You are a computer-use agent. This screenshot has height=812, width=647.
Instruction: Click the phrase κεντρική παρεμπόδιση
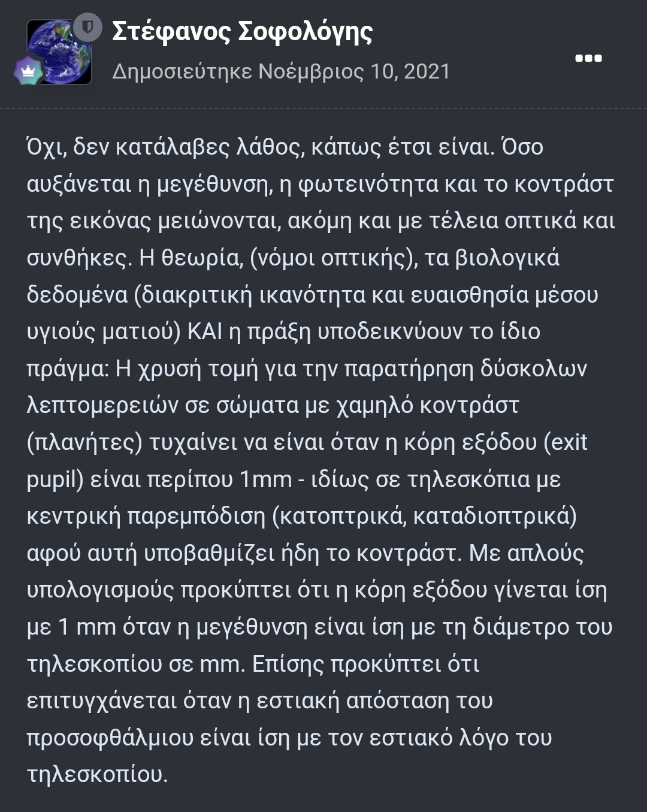[146, 517]
